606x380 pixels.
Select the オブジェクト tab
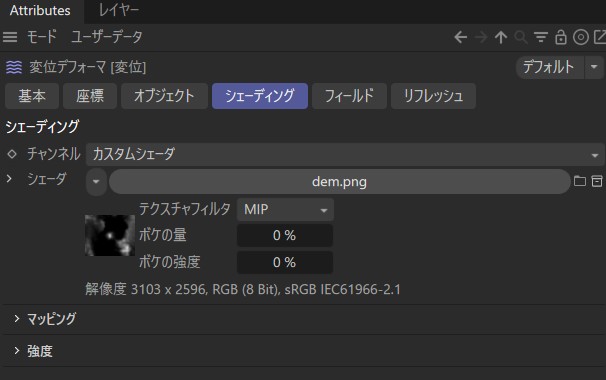164,96
